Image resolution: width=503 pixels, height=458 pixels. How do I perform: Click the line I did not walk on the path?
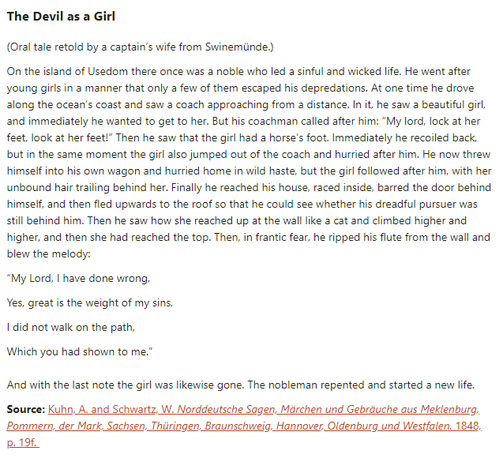click(71, 327)
